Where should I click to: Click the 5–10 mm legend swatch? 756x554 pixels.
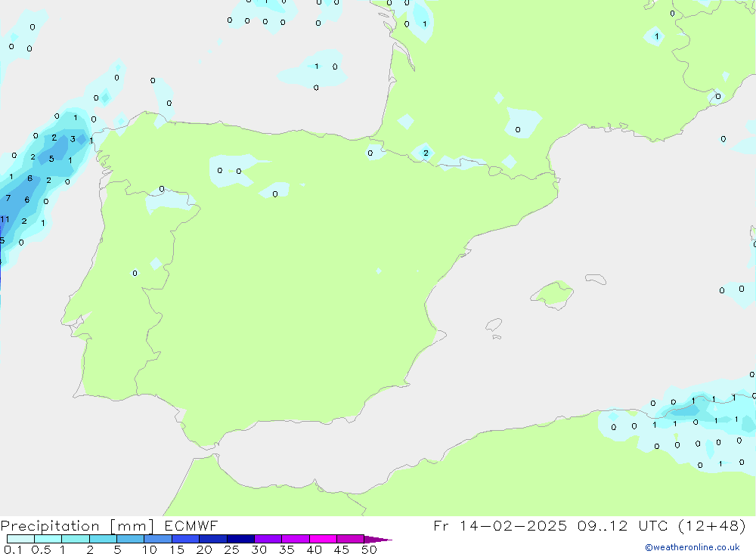[x=131, y=539]
